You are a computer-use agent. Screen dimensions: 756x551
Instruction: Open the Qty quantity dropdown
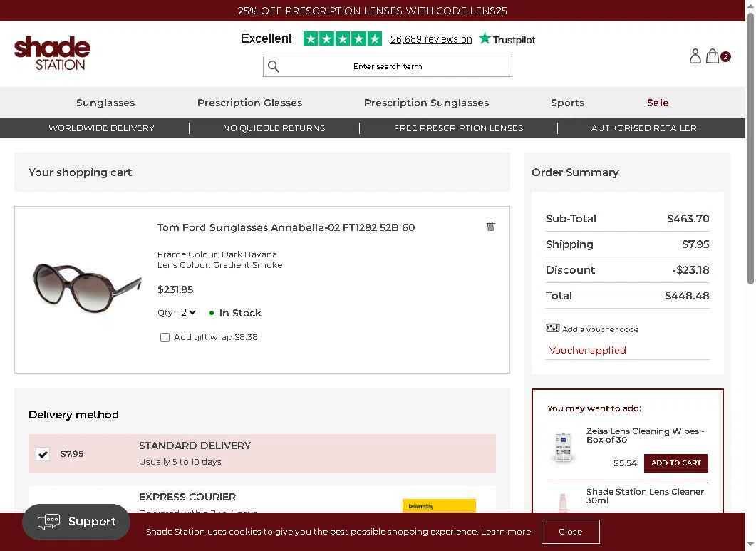pos(188,313)
